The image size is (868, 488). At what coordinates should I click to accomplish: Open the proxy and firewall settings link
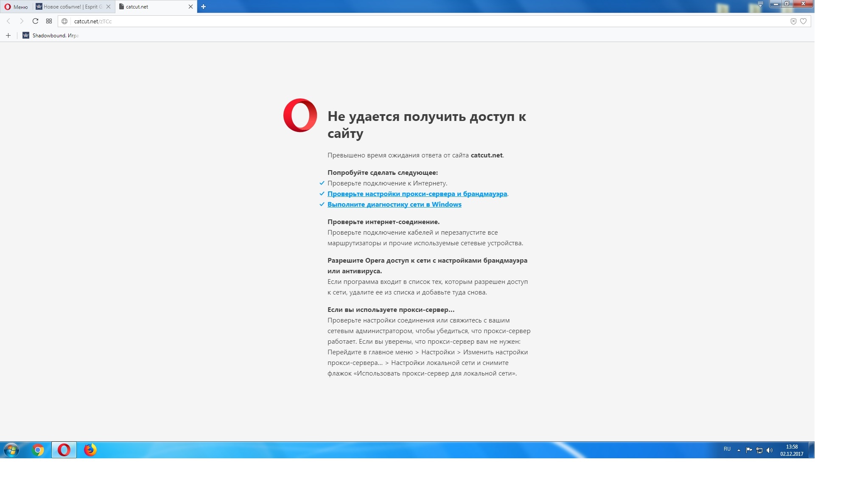[x=417, y=194]
